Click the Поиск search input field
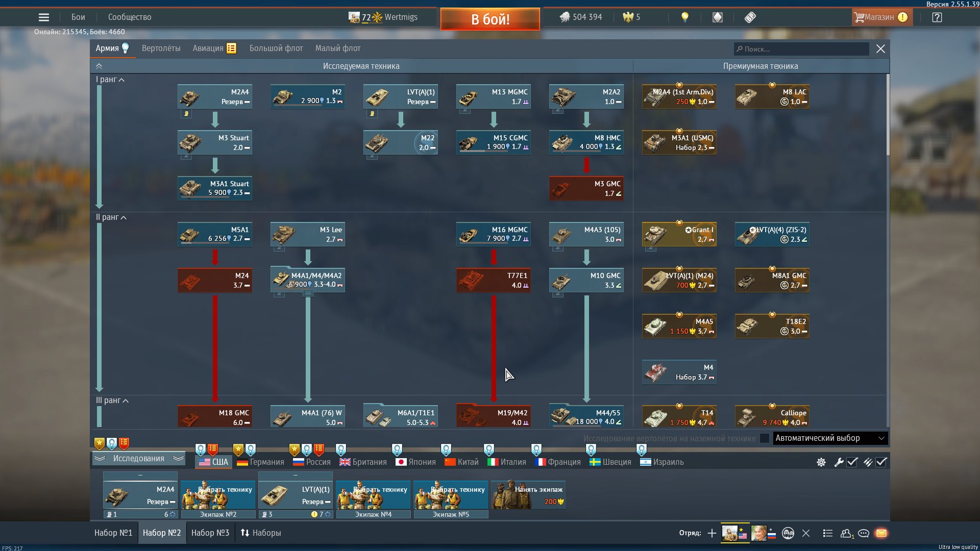Viewport: 980px width, 551px height. pyautogui.click(x=801, y=49)
